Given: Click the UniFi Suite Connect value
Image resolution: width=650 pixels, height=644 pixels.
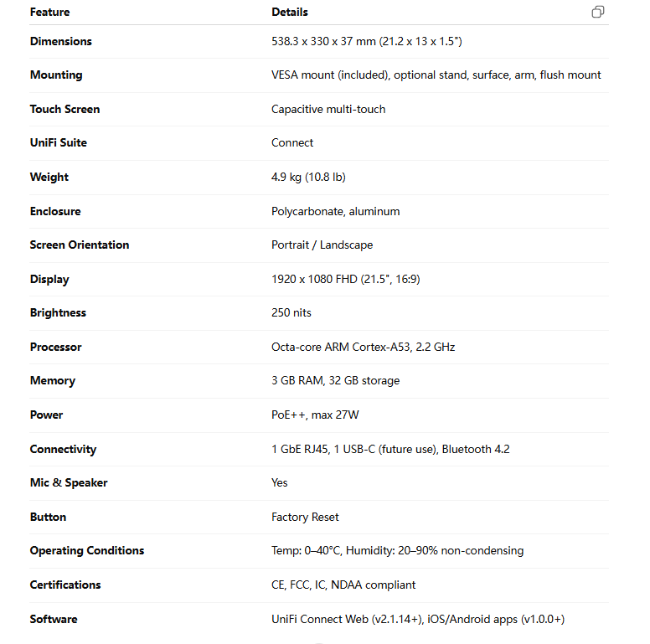Looking at the screenshot, I should (292, 143).
